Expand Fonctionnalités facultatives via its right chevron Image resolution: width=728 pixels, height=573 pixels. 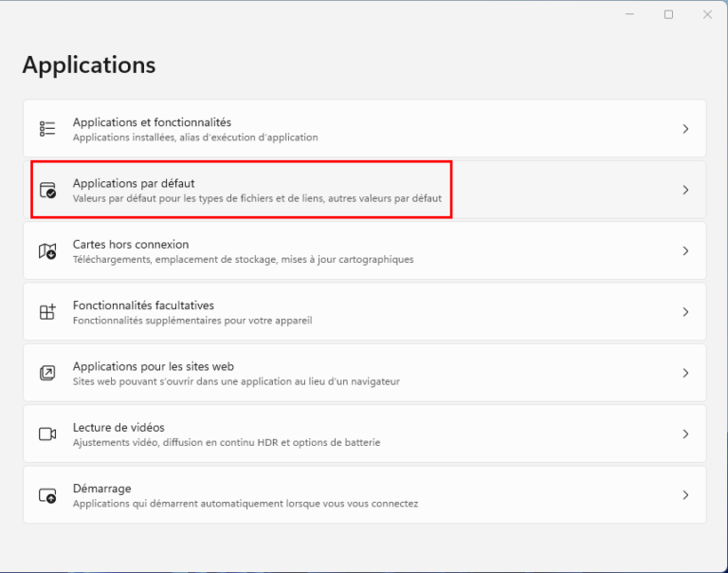click(685, 312)
